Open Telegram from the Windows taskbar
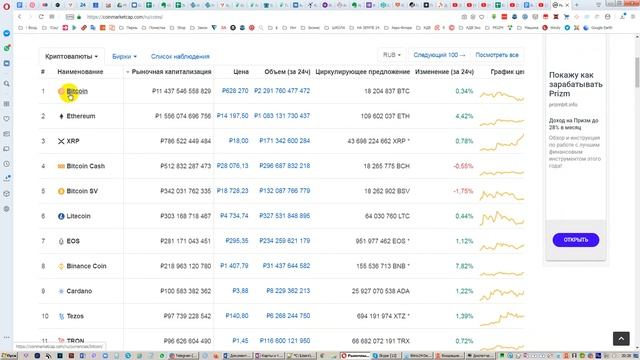The height and width of the screenshot is (360, 640). tap(184, 356)
